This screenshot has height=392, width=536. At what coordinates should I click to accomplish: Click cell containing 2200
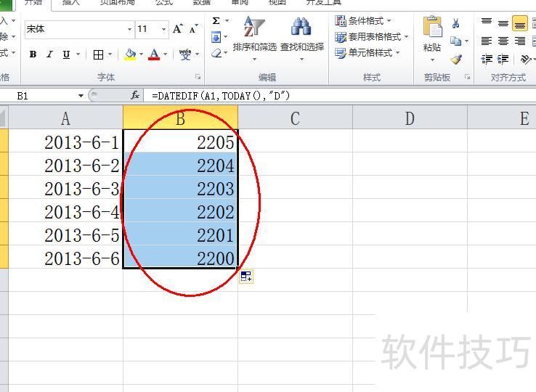pos(181,257)
